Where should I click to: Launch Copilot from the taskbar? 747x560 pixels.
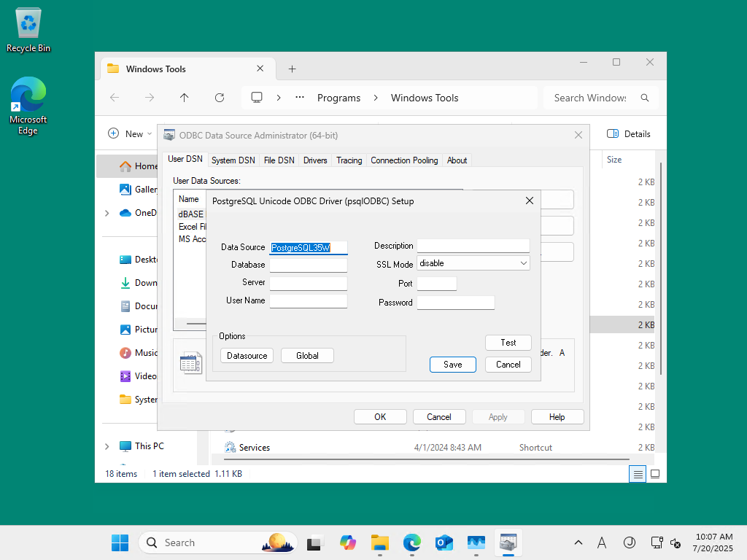click(x=348, y=542)
